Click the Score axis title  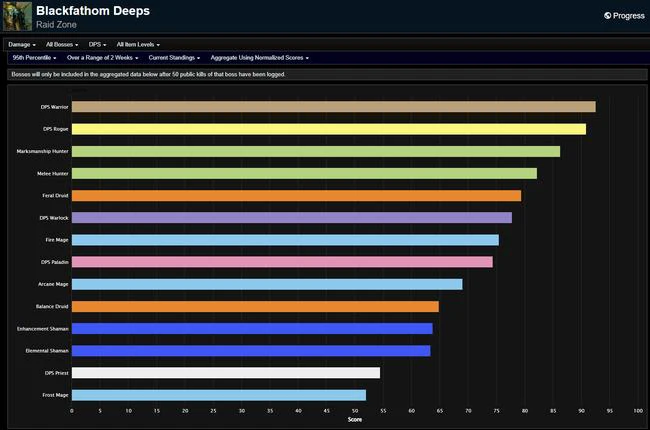pos(354,420)
